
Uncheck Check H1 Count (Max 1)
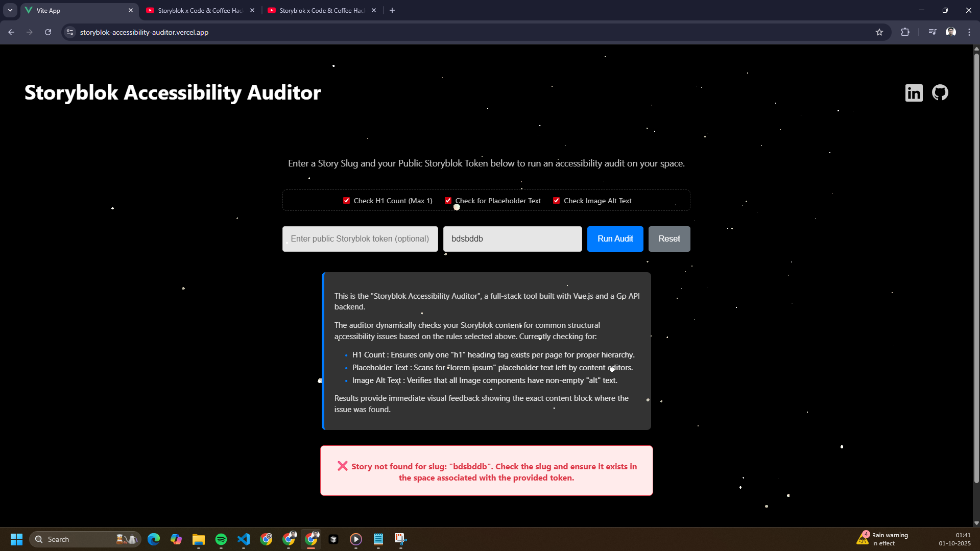347,201
